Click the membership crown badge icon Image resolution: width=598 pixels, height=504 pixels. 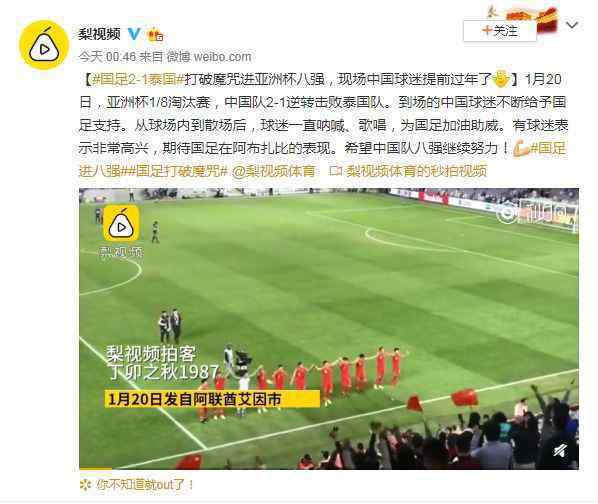156,35
